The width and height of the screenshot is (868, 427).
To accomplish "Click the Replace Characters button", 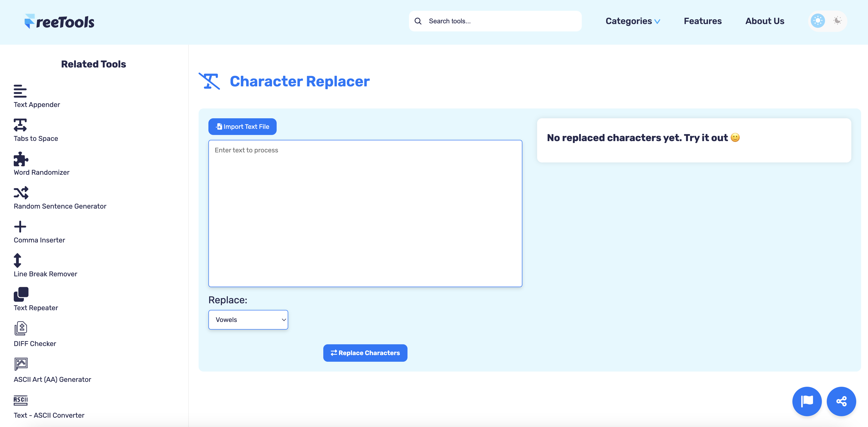I will click(365, 353).
